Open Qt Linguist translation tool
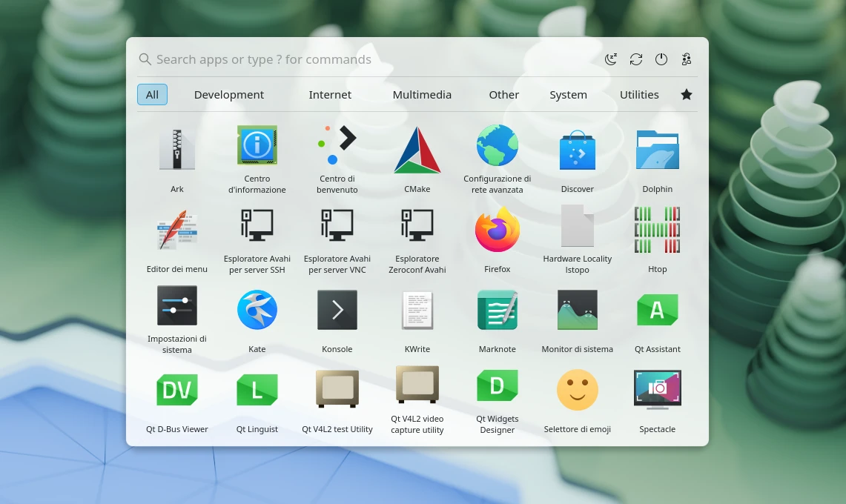 pos(257,389)
